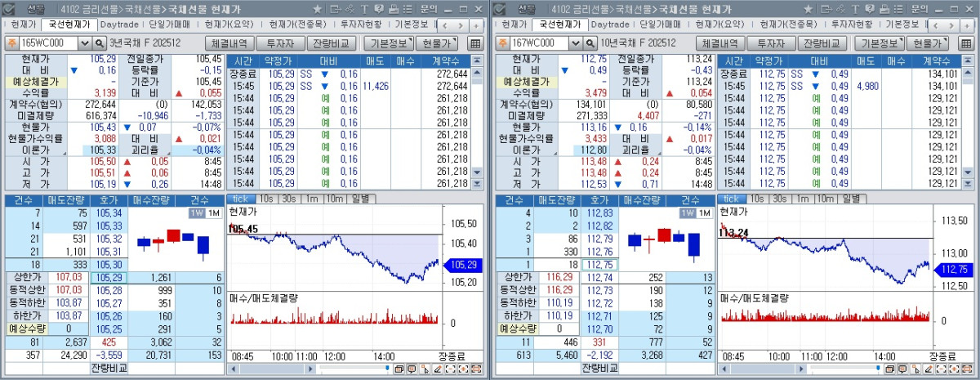Image resolution: width=980 pixels, height=380 pixels.
Task: Toggle 1M candle period in left window
Action: pyautogui.click(x=213, y=212)
